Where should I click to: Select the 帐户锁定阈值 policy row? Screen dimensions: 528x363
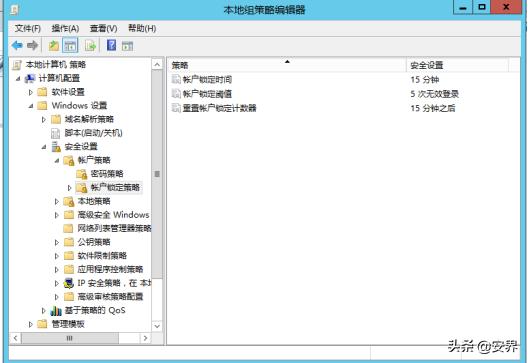click(343, 94)
